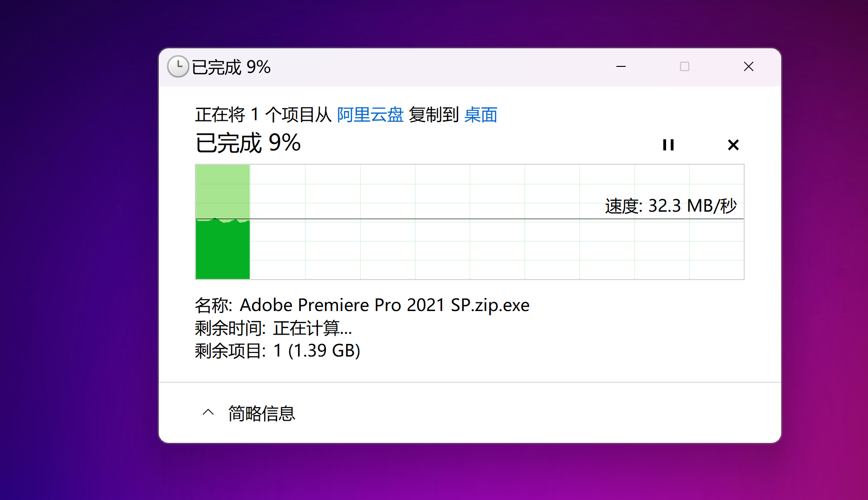Screen dimensions: 868x500
Task: Pause the file copy operation
Action: (x=668, y=145)
